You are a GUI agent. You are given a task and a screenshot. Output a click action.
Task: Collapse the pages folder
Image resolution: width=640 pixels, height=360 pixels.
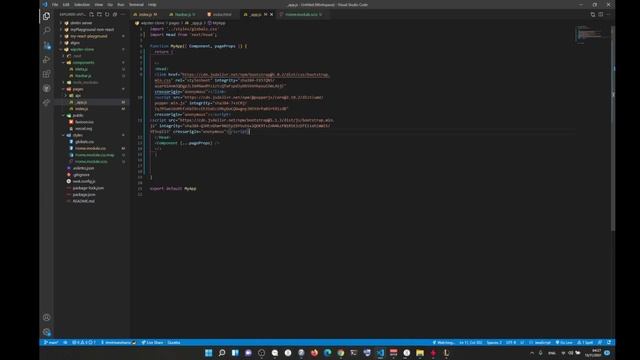pyautogui.click(x=78, y=89)
